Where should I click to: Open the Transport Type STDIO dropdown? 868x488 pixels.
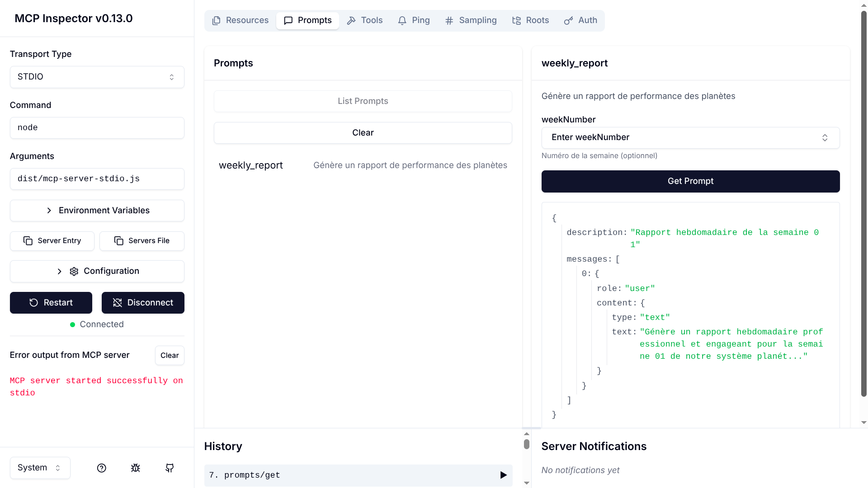point(97,77)
